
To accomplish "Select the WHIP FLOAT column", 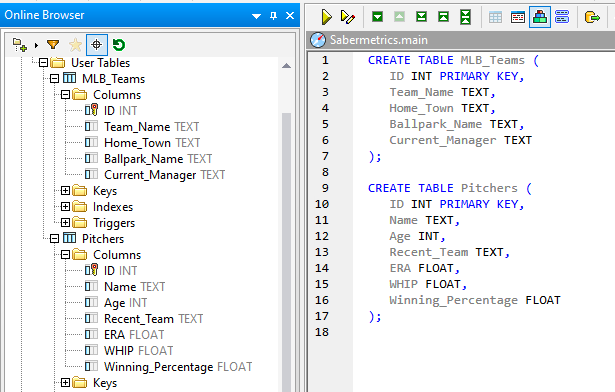I will point(138,351).
